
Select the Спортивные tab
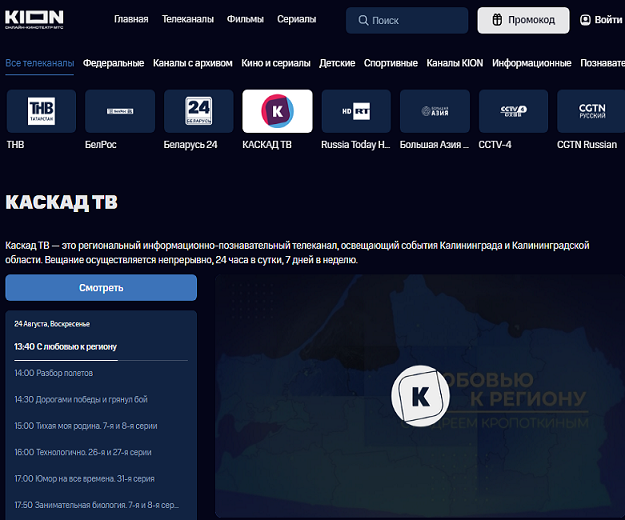click(391, 63)
